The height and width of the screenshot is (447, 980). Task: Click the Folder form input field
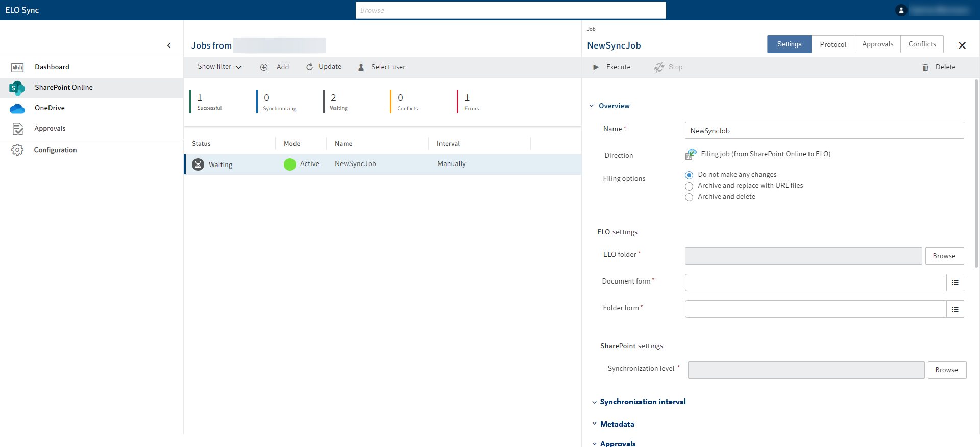(816, 309)
